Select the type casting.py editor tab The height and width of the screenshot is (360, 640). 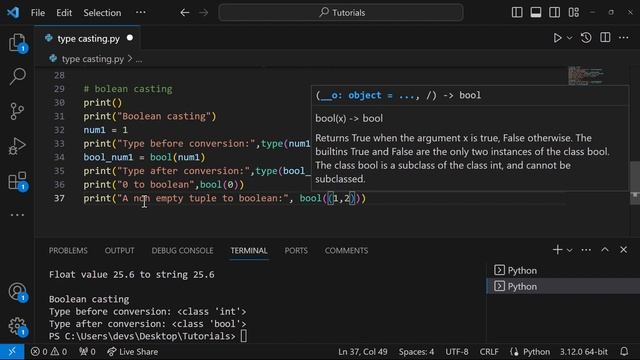coord(87,38)
